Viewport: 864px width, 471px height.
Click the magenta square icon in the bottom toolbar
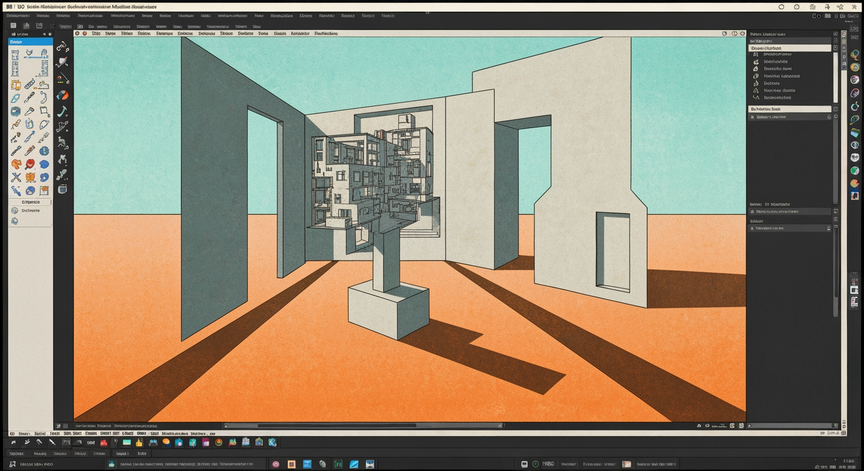206,442
